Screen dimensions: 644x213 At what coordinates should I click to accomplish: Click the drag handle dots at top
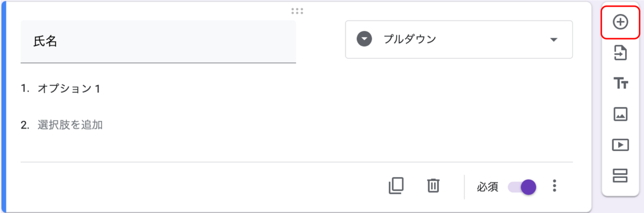(x=297, y=11)
